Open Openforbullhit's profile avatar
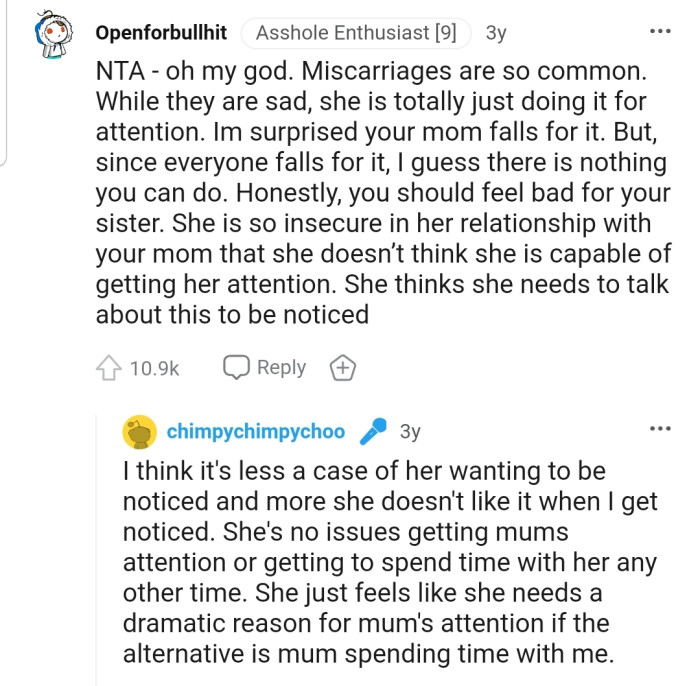The height and width of the screenshot is (686, 700). tap(60, 34)
